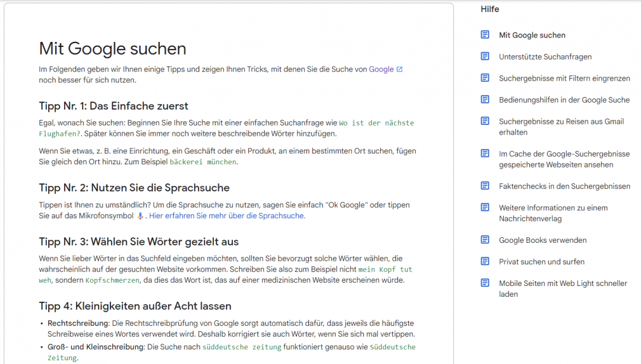Click the article icon beside Google Books verwenden
The width and height of the screenshot is (641, 364).
coord(485,240)
